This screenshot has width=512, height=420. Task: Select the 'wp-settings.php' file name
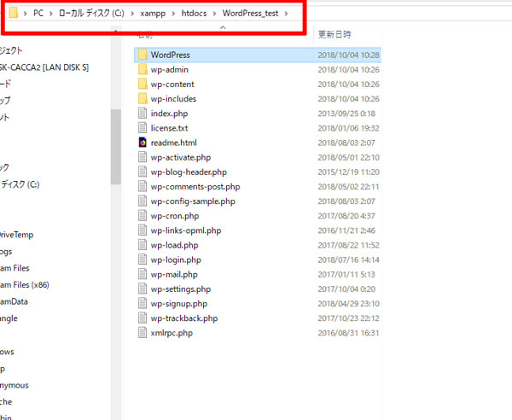pyautogui.click(x=181, y=289)
